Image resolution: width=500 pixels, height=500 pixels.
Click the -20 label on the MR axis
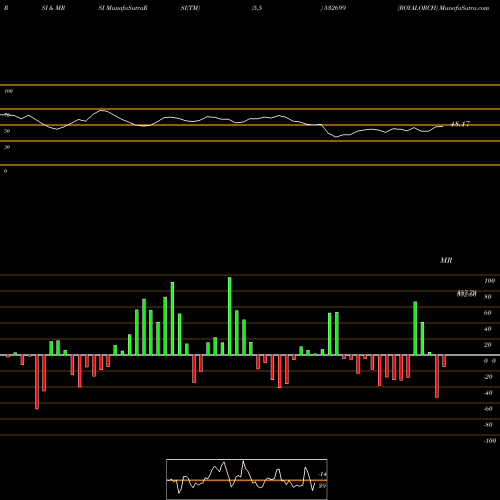tap(488, 377)
